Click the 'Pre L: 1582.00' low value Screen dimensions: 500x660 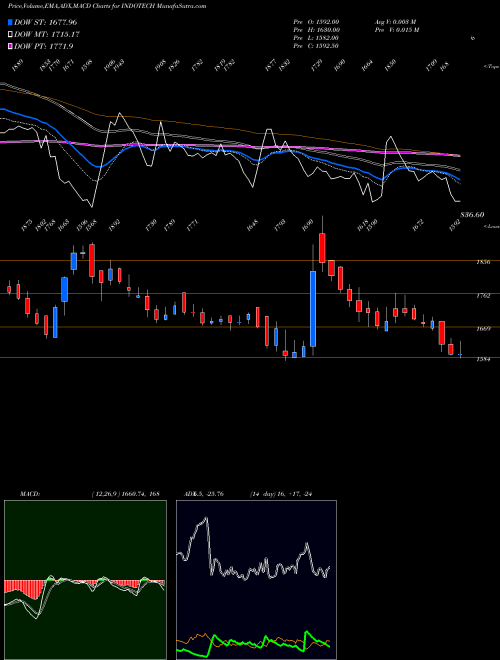pos(316,38)
